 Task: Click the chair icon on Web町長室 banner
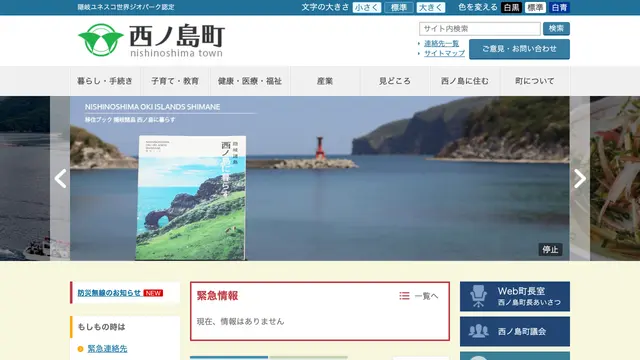click(478, 296)
